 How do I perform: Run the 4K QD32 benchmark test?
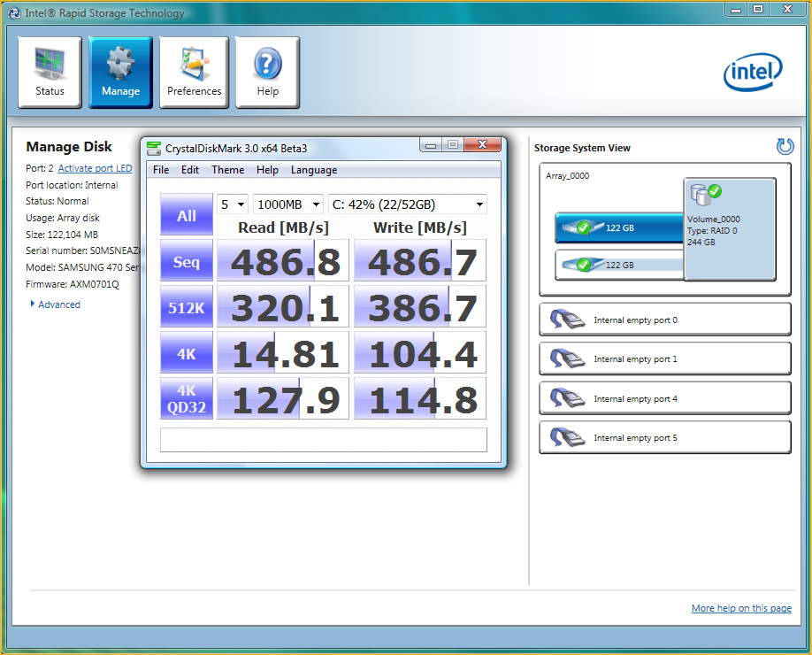[187, 399]
